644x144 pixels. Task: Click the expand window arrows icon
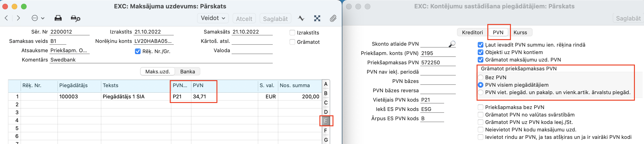point(317,18)
